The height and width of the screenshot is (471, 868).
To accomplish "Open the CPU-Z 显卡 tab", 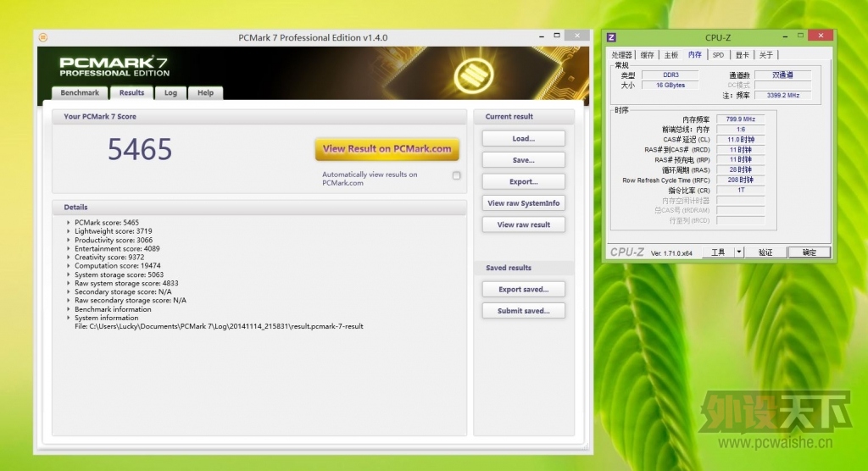I will point(742,55).
